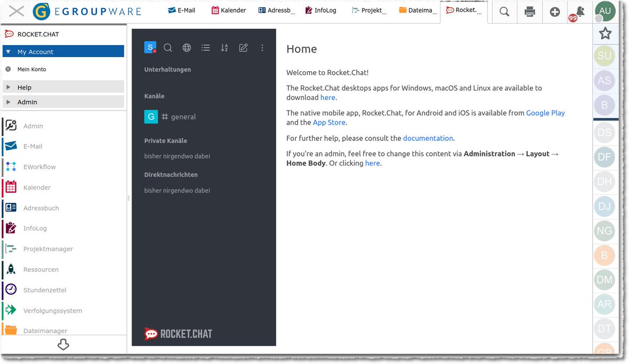The height and width of the screenshot is (364, 629).
Task: Switch to the InfoLog tab
Action: pyautogui.click(x=321, y=10)
